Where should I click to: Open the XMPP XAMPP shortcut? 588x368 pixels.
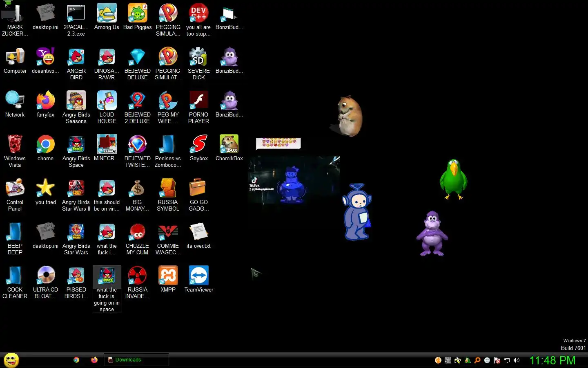point(168,280)
